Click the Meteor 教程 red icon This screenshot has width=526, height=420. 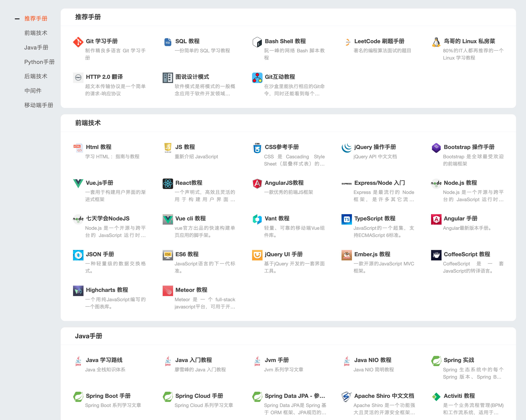click(168, 291)
